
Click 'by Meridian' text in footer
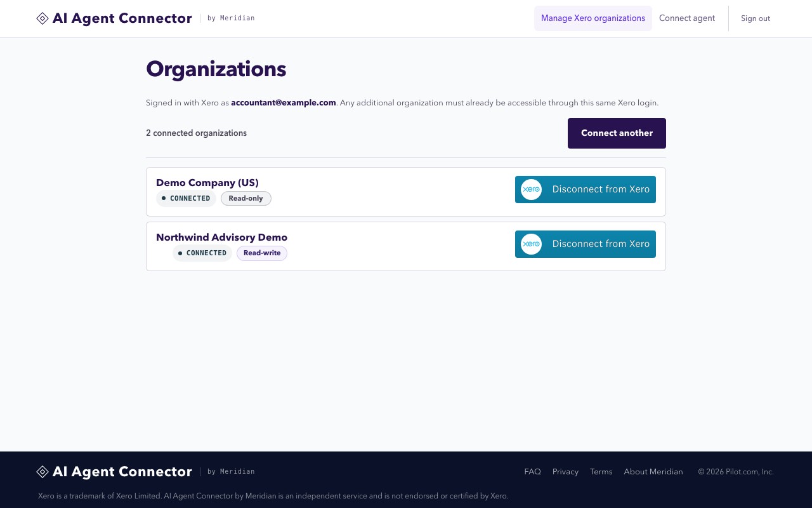231,472
